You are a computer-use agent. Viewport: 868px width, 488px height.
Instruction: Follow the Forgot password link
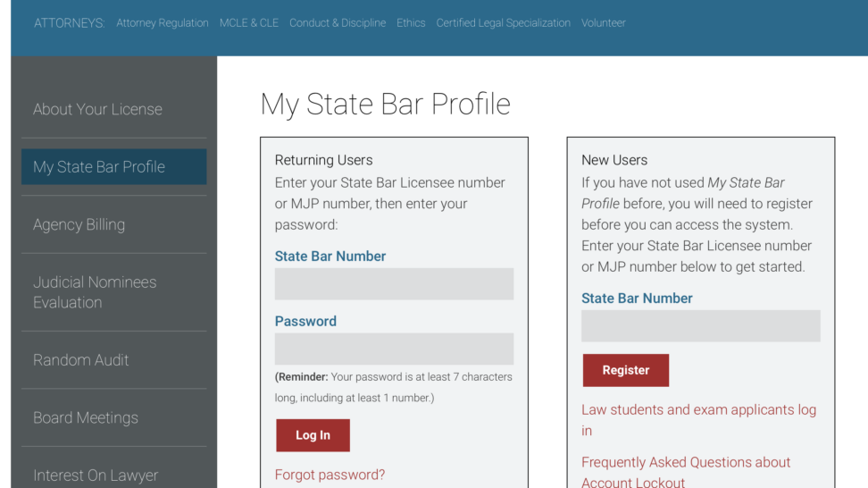pos(330,475)
